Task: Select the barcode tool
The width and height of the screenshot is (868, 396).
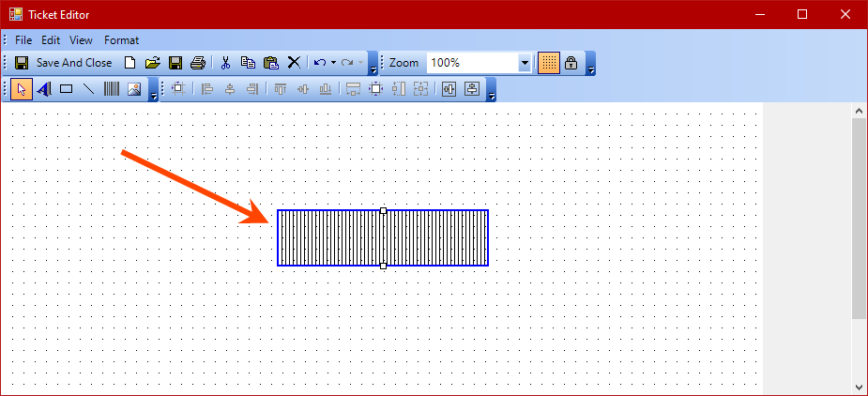Action: point(112,89)
